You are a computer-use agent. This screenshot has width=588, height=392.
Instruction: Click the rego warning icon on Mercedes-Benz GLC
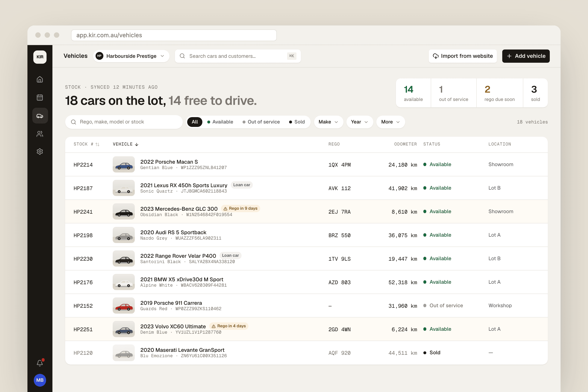tap(225, 208)
